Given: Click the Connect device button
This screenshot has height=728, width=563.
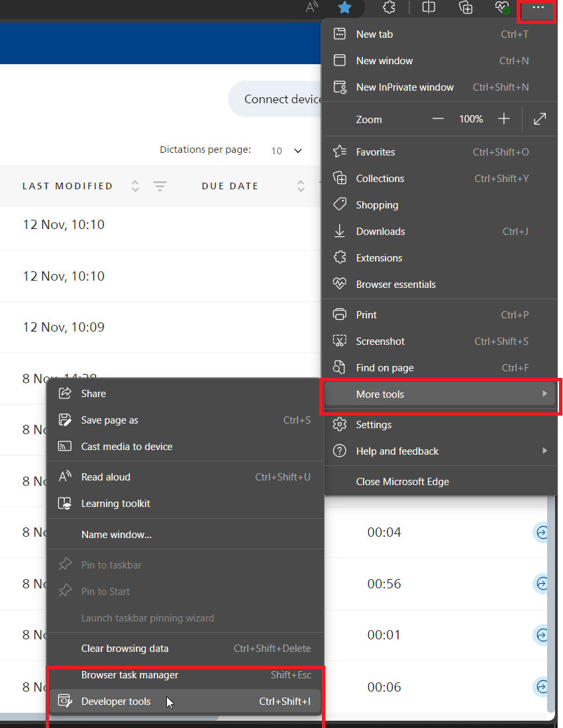Looking at the screenshot, I should (x=276, y=99).
